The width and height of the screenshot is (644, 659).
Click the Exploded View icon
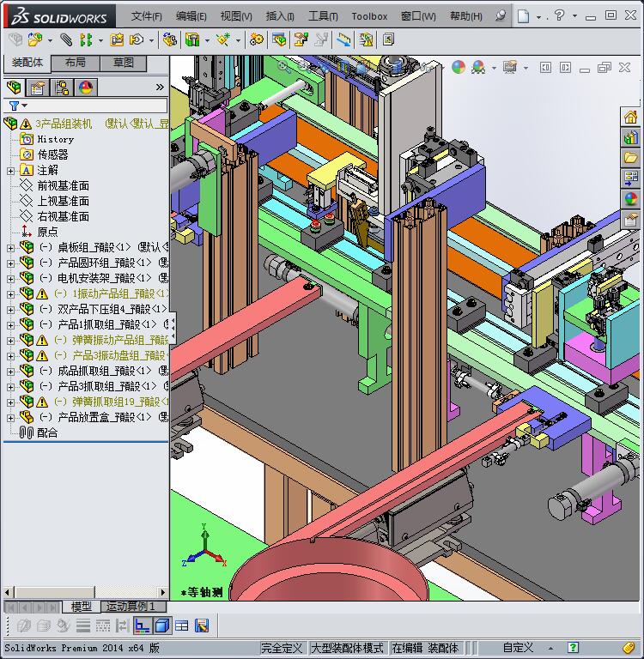(301, 40)
